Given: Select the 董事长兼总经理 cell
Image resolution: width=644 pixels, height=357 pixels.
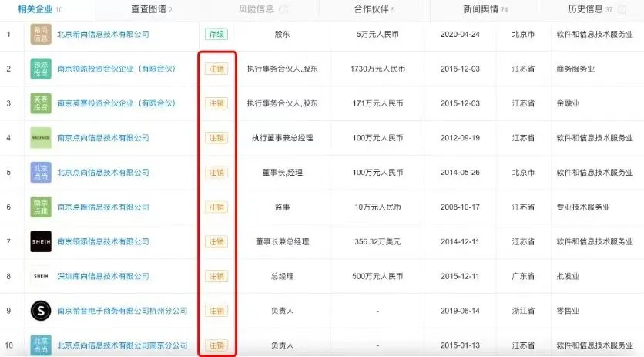Looking at the screenshot, I should (x=282, y=241).
